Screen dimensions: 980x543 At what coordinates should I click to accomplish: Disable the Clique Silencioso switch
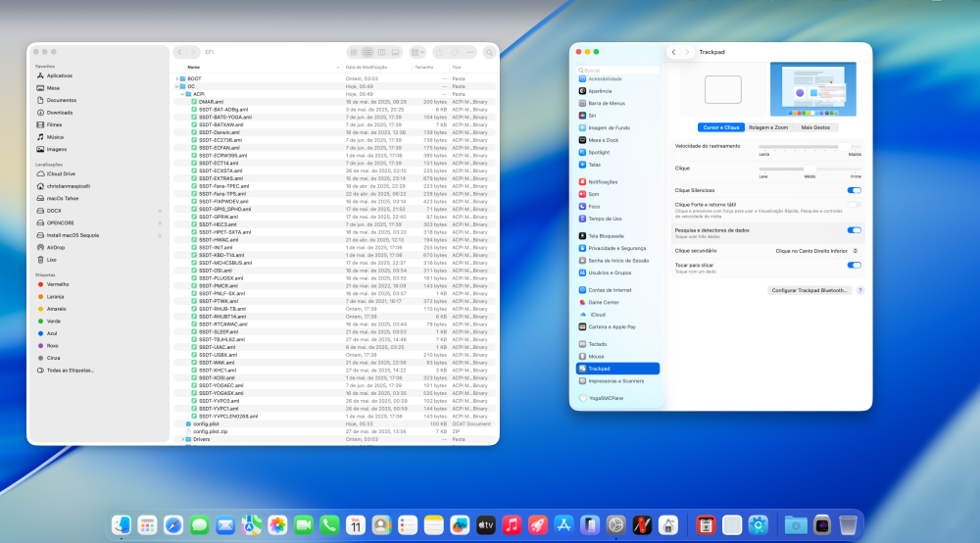point(854,190)
